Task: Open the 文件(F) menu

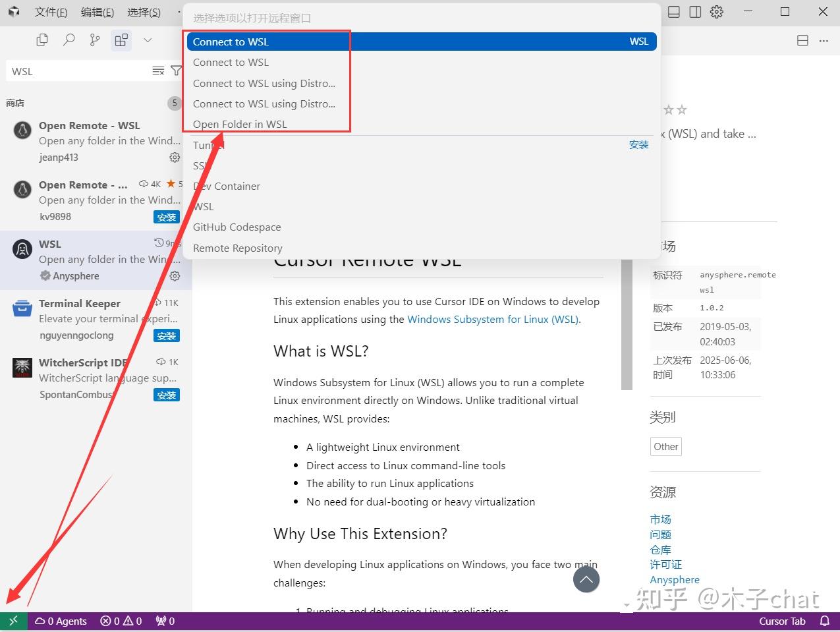Action: point(51,12)
